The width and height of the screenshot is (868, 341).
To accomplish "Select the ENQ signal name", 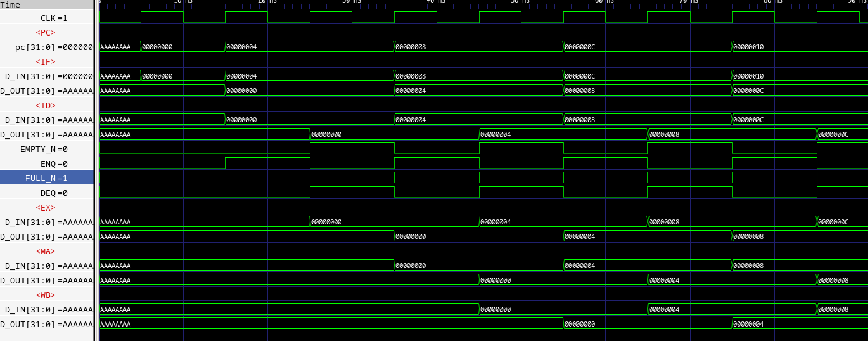I will tap(54, 164).
